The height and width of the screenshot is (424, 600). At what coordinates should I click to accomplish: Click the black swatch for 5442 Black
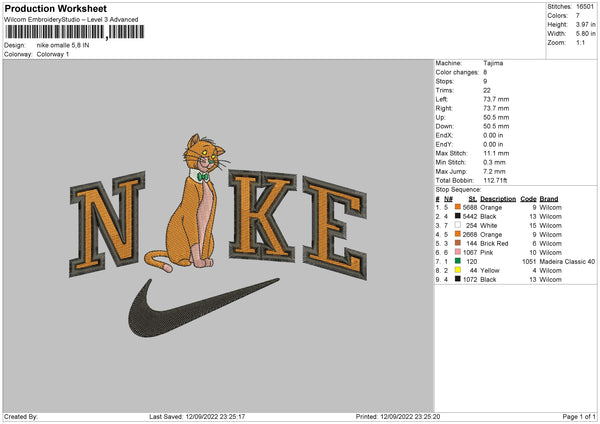click(x=458, y=216)
